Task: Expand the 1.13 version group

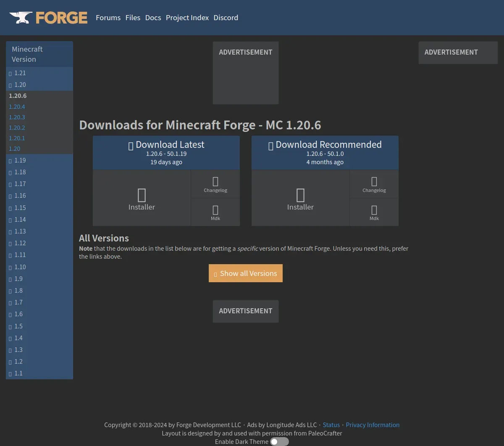Action: (39, 231)
